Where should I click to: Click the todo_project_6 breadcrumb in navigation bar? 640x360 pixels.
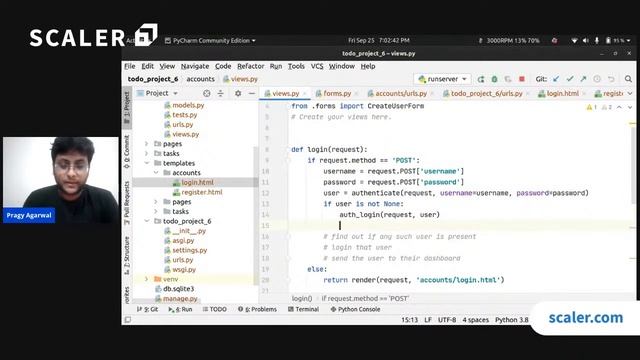coord(153,79)
